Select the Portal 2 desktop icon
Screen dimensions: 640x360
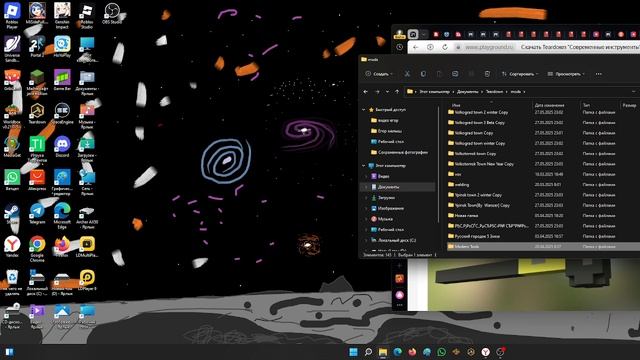coord(37,47)
